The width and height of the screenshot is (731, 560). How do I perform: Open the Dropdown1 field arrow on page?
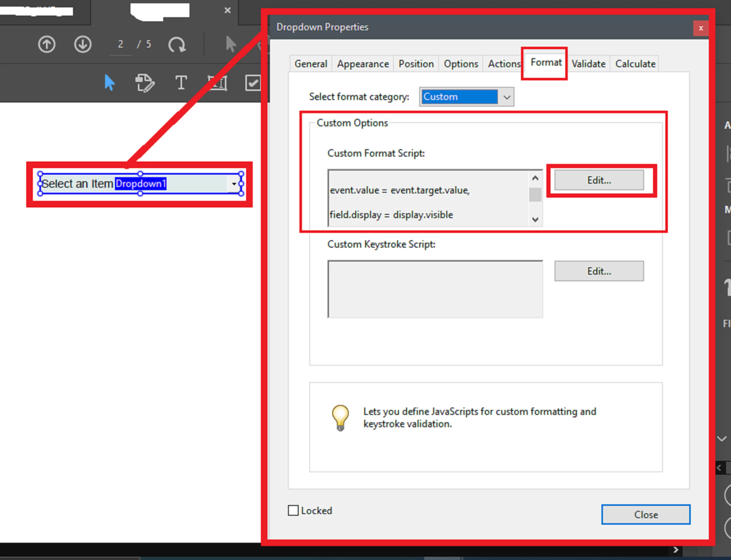click(234, 184)
